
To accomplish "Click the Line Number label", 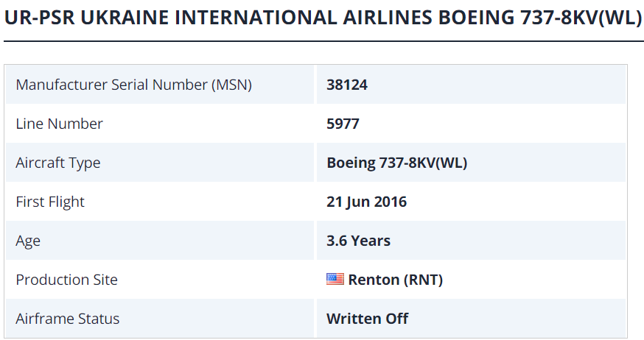I will click(59, 124).
